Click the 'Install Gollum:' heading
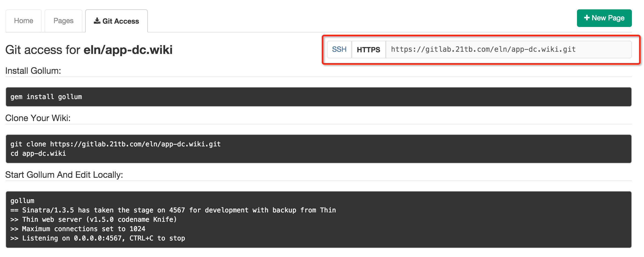 pyautogui.click(x=33, y=71)
